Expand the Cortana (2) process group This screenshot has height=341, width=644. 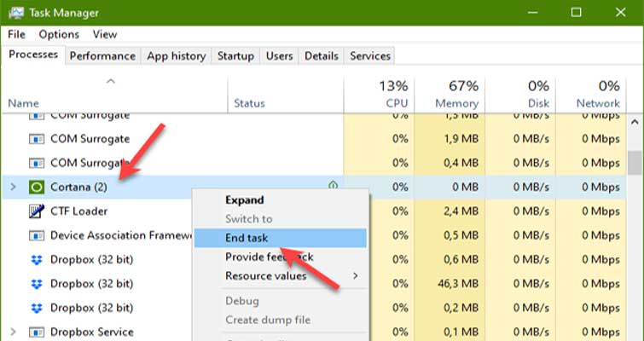[x=13, y=187]
